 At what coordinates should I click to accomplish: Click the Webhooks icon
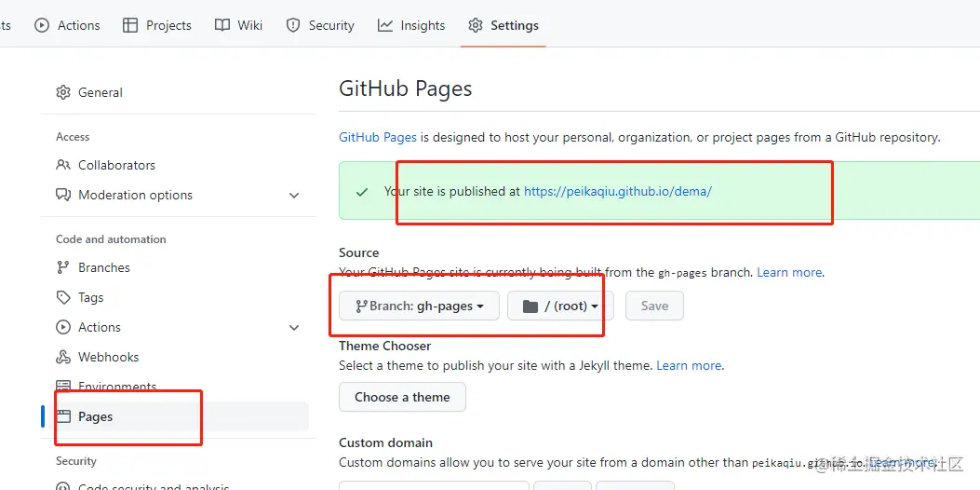point(63,357)
